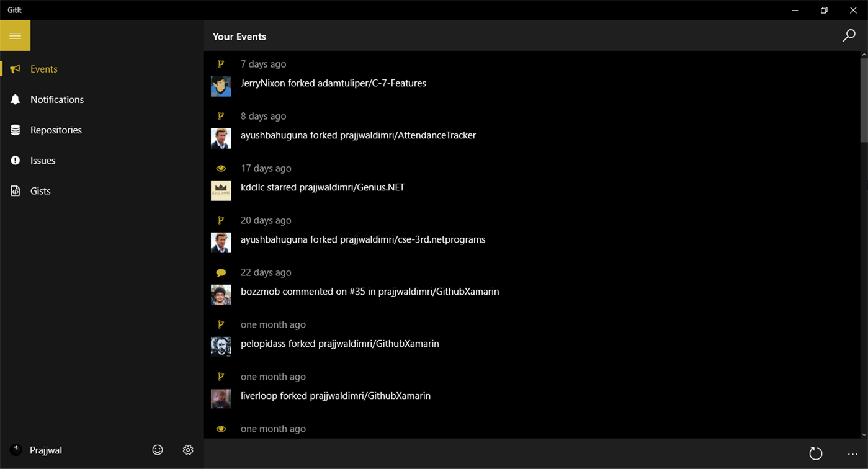Select the Repositories stack icon

[15, 130]
